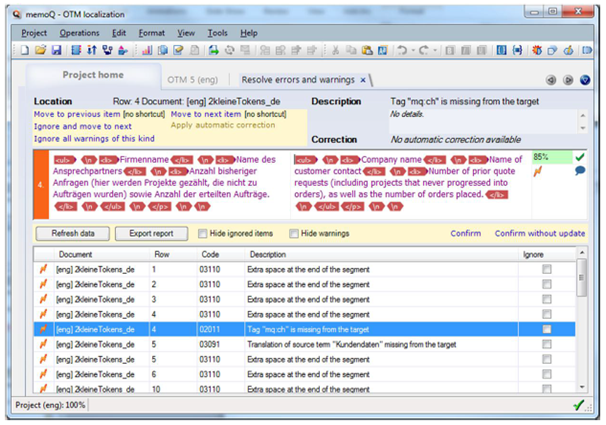The height and width of the screenshot is (425, 606).
Task: Click the Undo arrow in toolbar
Action: (x=401, y=50)
